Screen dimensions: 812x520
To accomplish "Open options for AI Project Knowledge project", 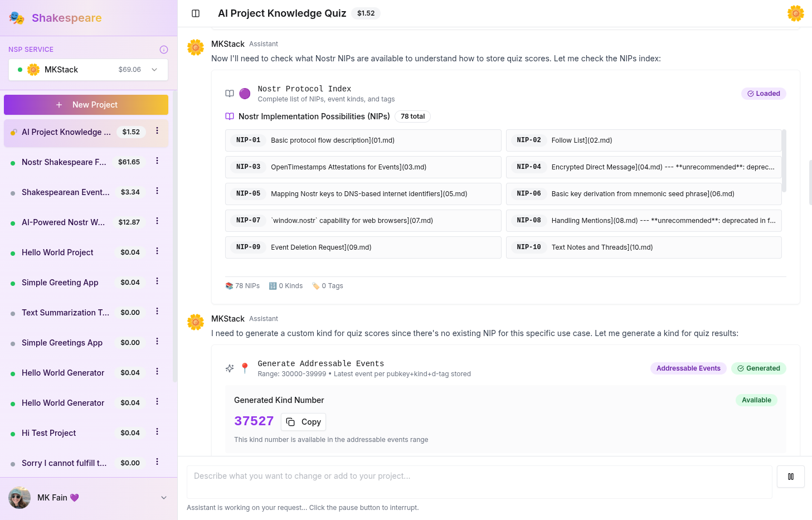I will coord(157,131).
